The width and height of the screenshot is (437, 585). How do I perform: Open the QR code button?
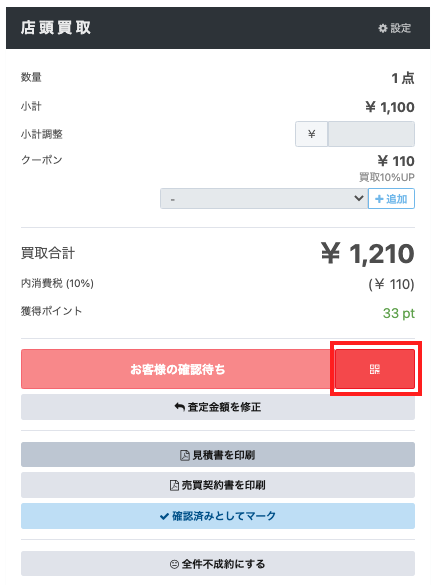(x=375, y=369)
